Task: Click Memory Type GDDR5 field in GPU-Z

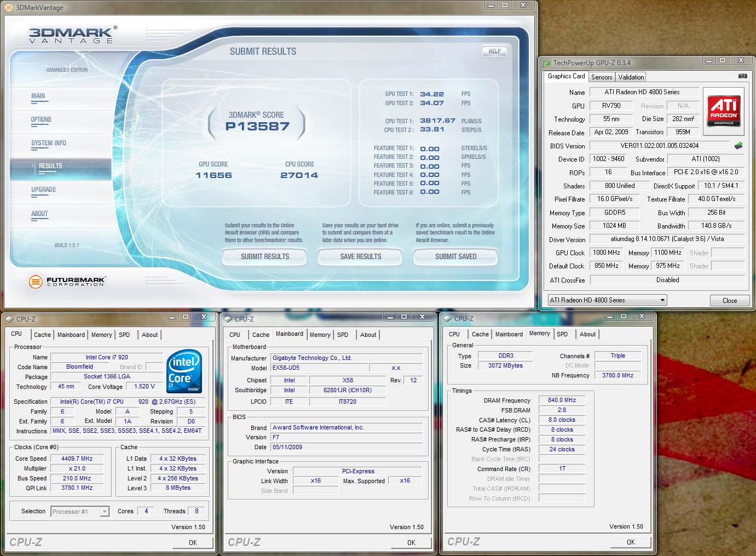Action: [615, 213]
